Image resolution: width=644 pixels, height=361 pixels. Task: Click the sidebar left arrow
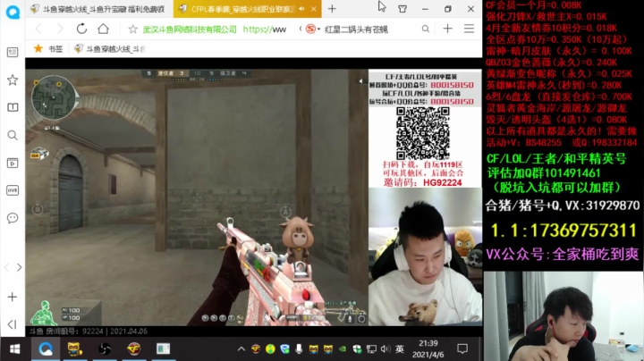click(x=6, y=267)
